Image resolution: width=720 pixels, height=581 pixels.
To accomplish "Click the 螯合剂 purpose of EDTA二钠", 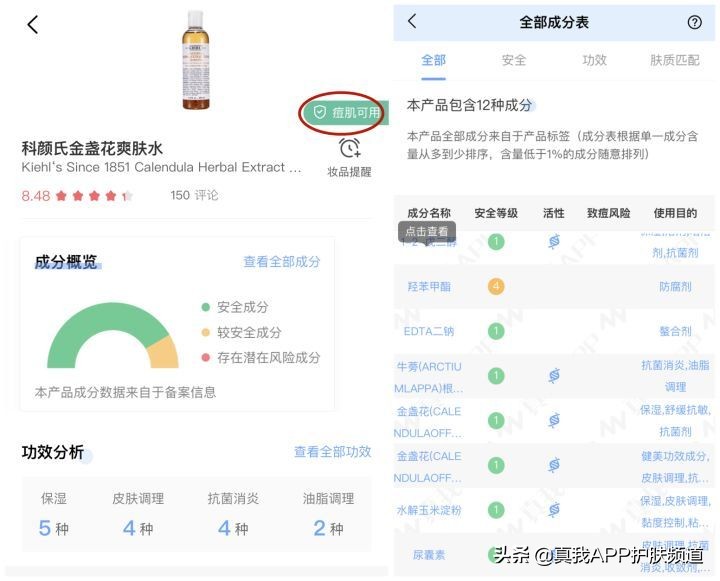I will click(675, 331).
